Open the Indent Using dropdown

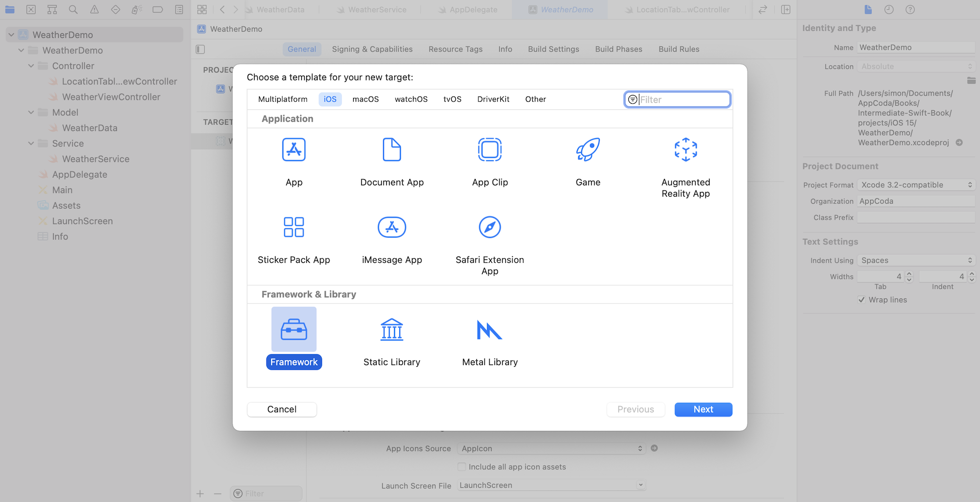(916, 260)
